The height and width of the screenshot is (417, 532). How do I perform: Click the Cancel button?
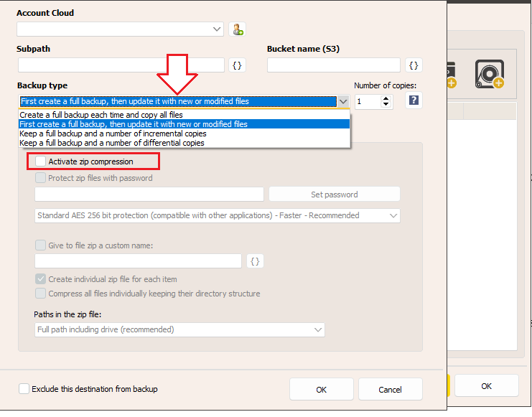point(390,390)
